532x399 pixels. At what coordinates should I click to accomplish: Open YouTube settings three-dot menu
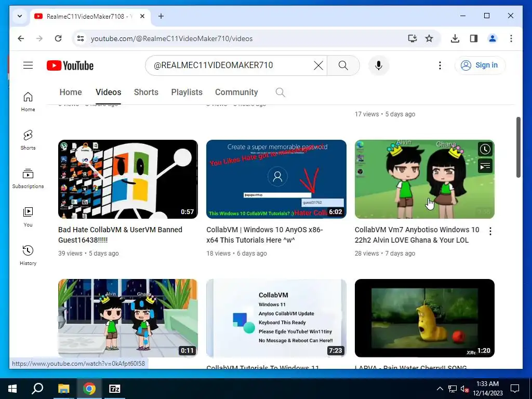click(440, 65)
